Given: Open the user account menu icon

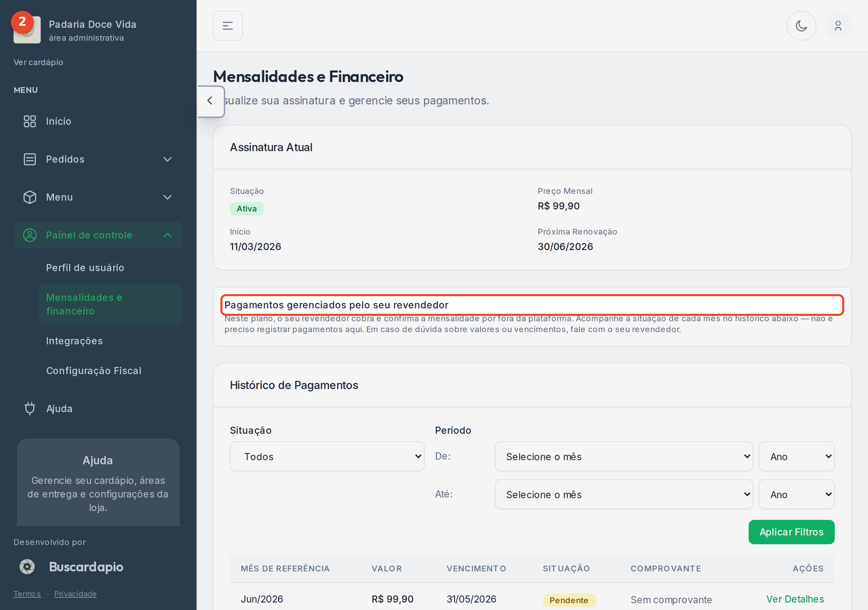Looking at the screenshot, I should (x=838, y=26).
